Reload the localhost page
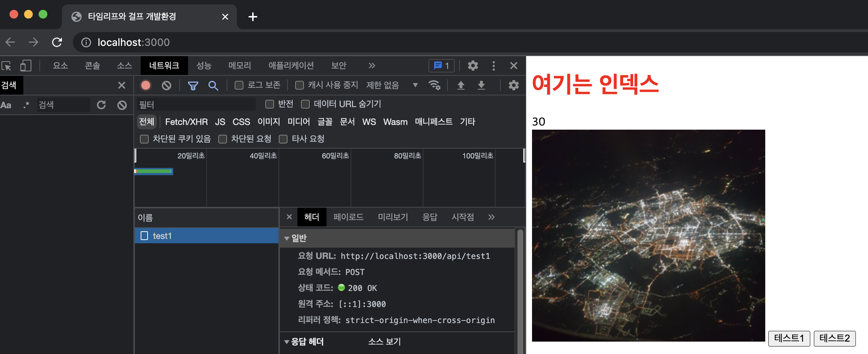Image resolution: width=868 pixels, height=354 pixels. pos(57,42)
